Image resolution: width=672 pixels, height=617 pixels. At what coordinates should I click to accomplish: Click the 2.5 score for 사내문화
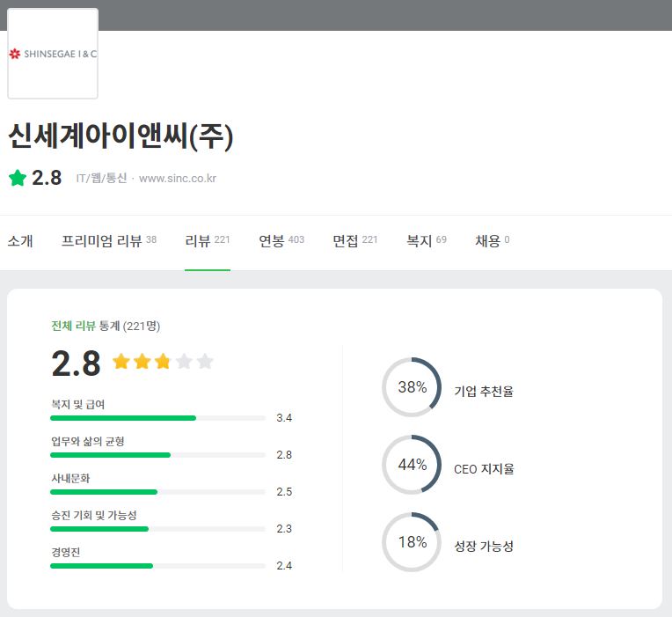[284, 492]
